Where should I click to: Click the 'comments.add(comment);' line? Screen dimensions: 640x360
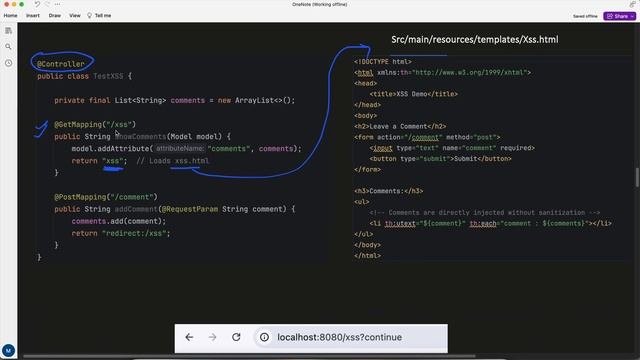[119, 221]
